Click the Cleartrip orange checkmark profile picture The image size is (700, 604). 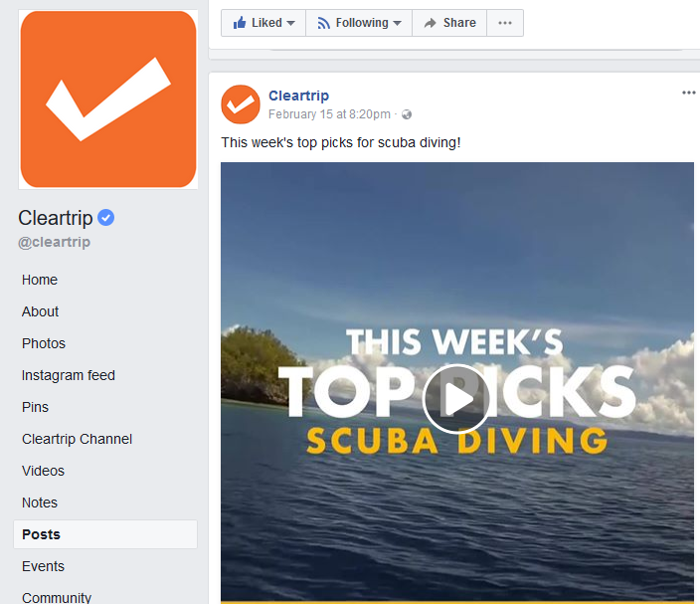(x=108, y=100)
